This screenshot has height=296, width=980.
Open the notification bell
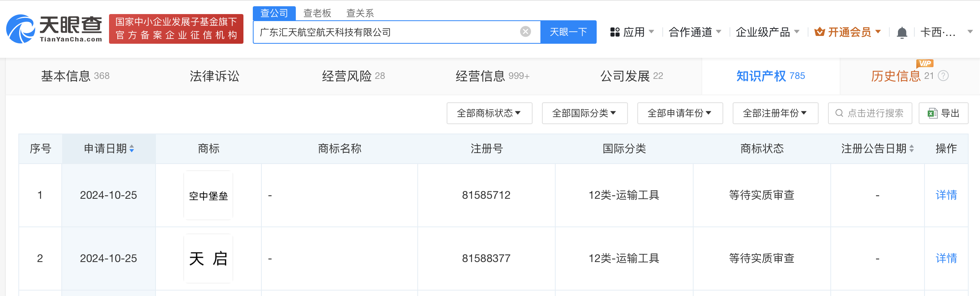click(x=902, y=32)
